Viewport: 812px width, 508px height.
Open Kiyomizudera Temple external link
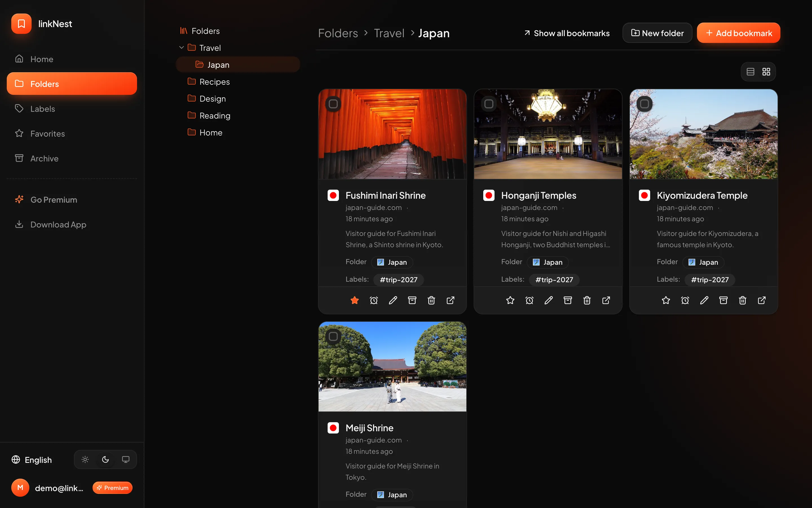point(762,300)
